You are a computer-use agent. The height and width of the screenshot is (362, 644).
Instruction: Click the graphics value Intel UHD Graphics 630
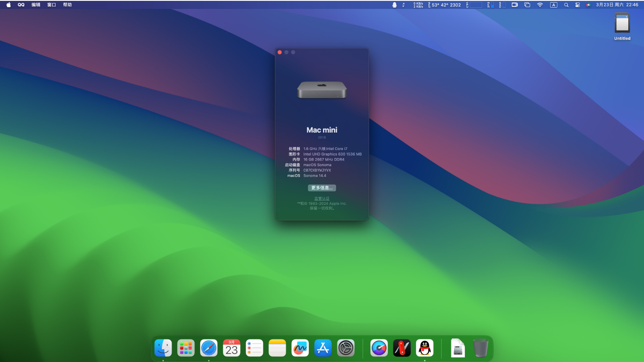pos(333,154)
